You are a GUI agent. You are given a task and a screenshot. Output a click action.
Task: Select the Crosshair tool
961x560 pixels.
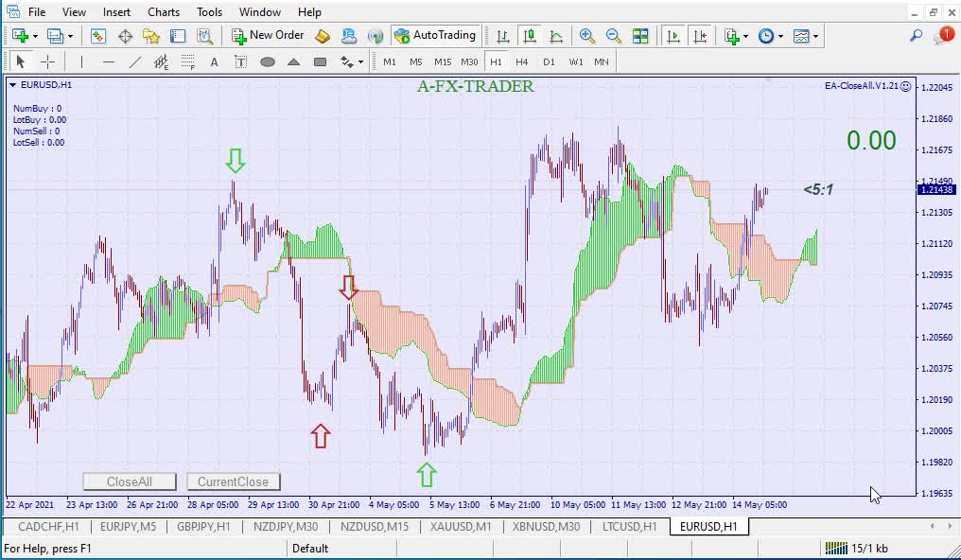pyautogui.click(x=47, y=62)
